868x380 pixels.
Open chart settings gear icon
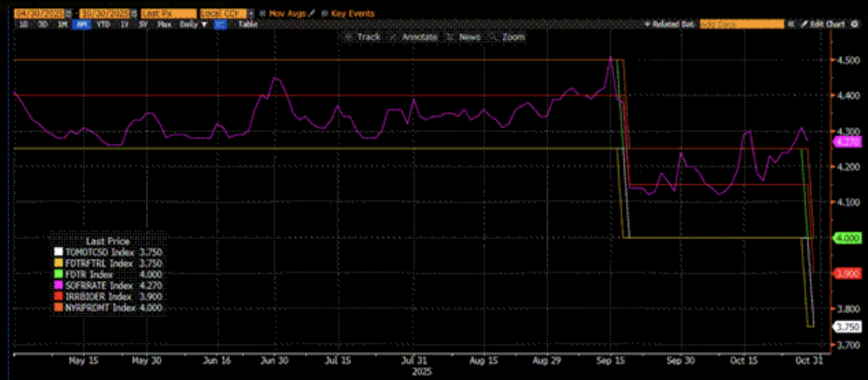(855, 24)
